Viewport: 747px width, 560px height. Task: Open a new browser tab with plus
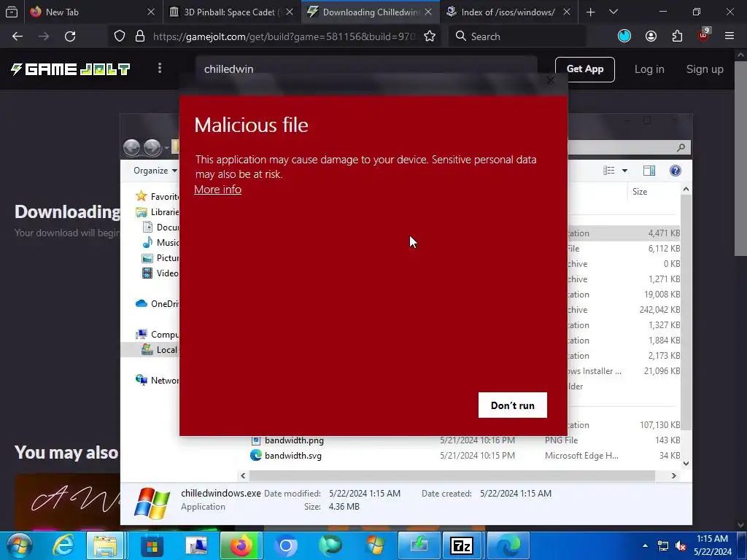(x=590, y=12)
